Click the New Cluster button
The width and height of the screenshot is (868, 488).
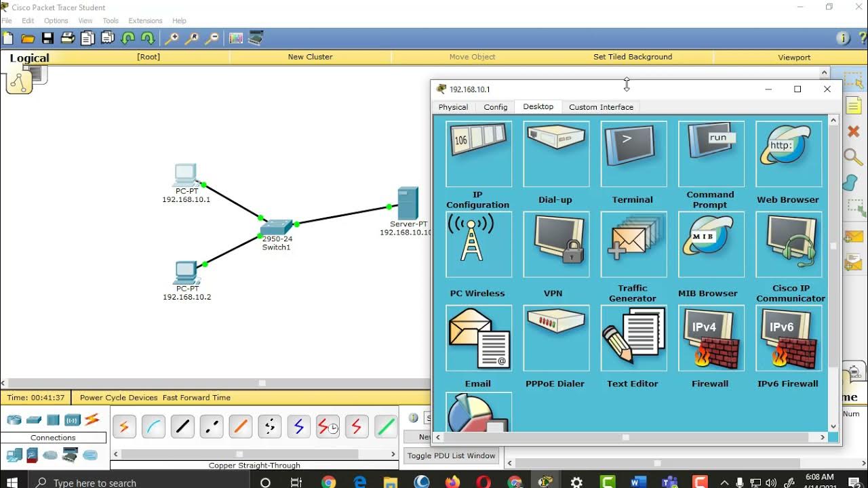point(310,57)
